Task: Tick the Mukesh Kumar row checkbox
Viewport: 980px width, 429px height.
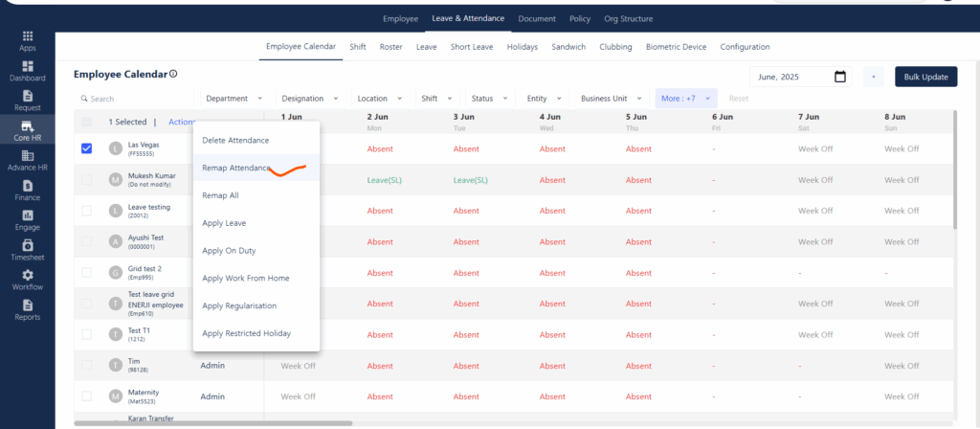Action: [x=87, y=180]
